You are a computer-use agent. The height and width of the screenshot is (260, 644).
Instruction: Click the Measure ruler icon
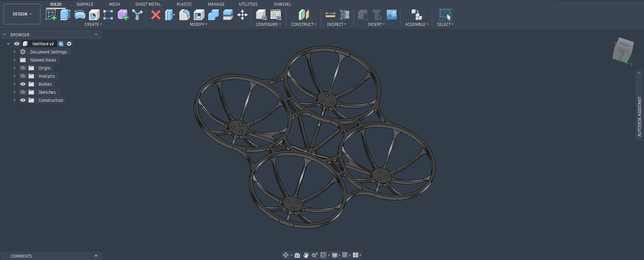point(330,15)
